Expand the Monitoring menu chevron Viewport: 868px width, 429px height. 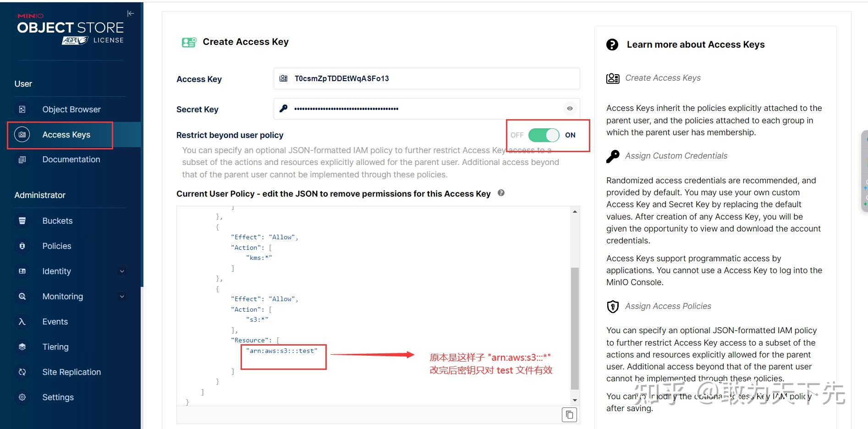point(122,297)
